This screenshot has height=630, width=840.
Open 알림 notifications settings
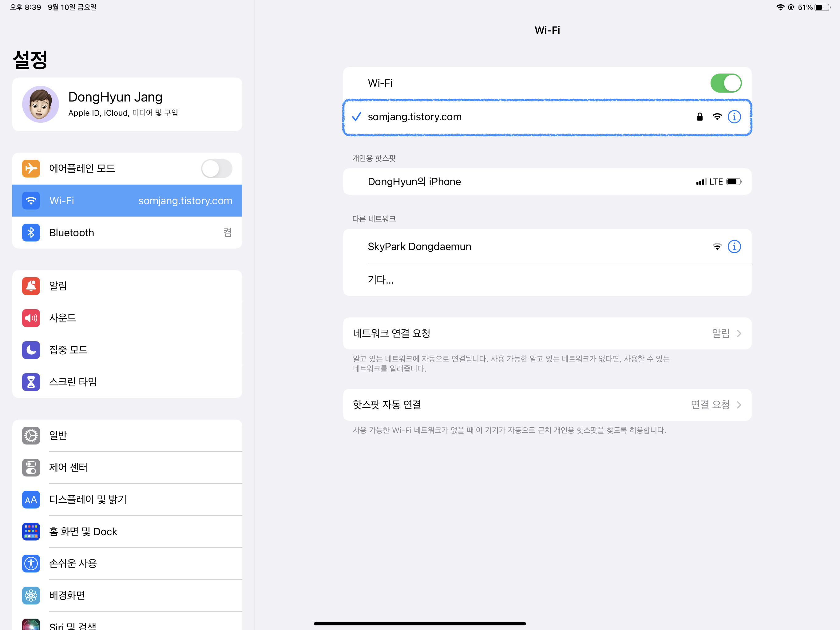pos(127,286)
